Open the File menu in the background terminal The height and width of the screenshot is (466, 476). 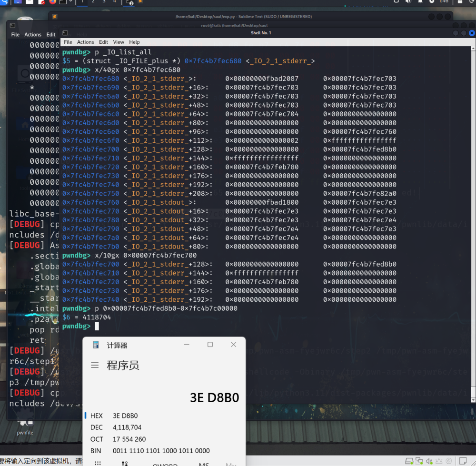(x=15, y=35)
